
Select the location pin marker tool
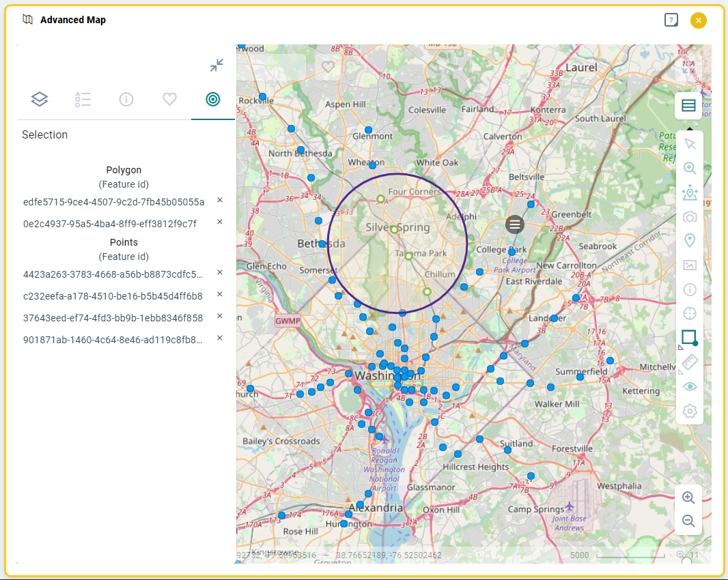[x=689, y=241]
